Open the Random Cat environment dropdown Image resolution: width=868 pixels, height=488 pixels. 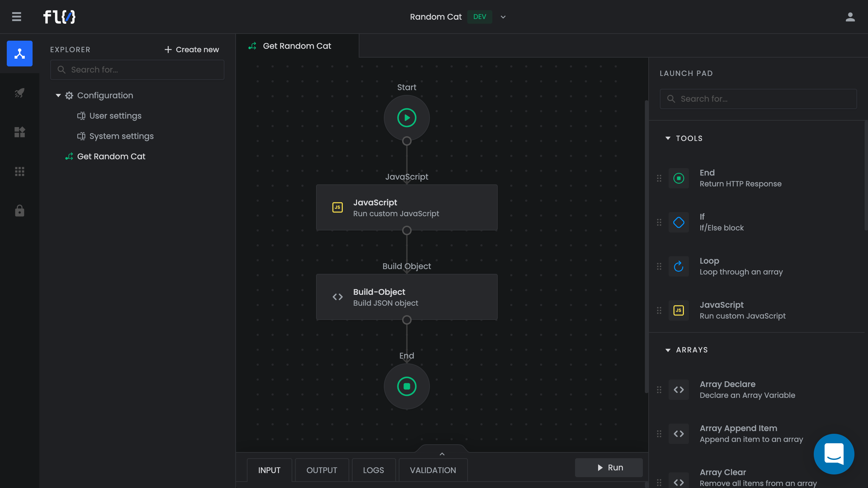503,17
